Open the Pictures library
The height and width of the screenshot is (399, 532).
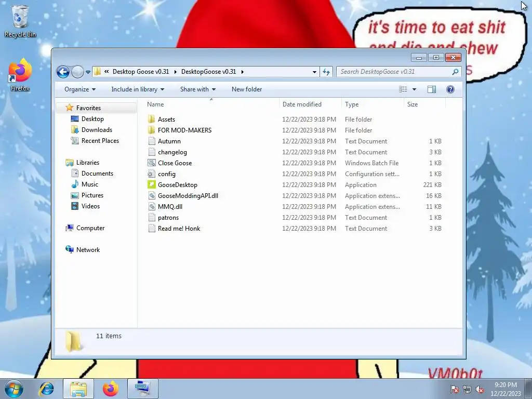92,195
